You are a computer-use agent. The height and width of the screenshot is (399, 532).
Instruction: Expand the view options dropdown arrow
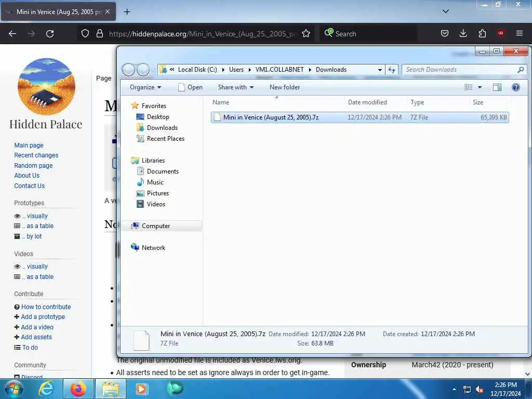coord(480,87)
